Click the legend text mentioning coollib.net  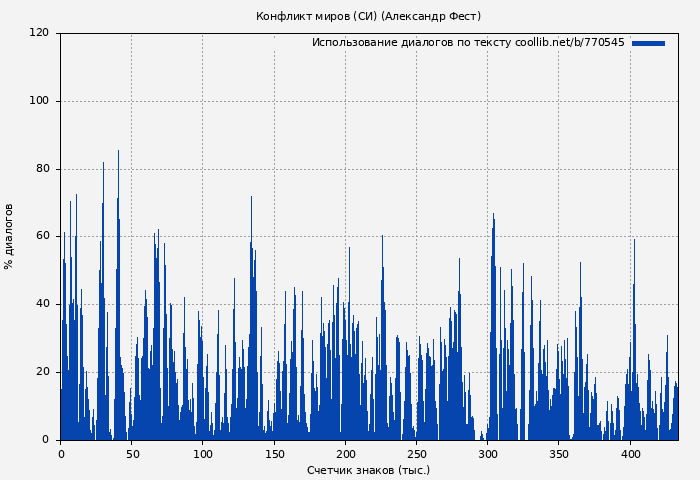tap(467, 43)
